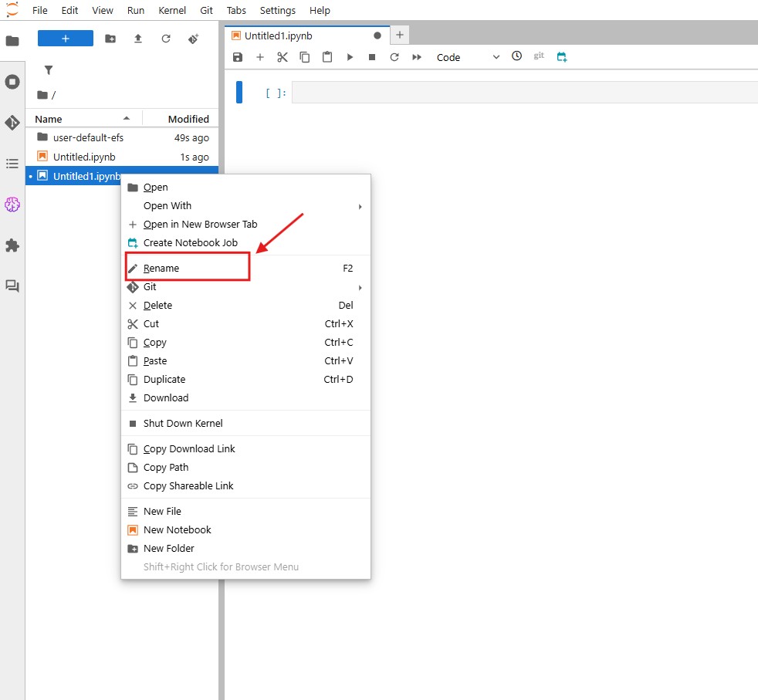Click the new folder icon in file browser
The image size is (758, 700).
pyautogui.click(x=110, y=39)
